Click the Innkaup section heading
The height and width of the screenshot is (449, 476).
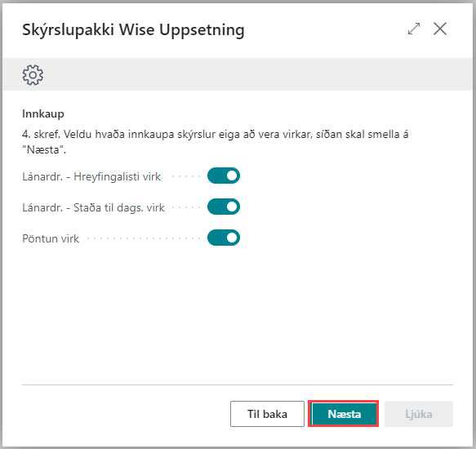tap(43, 113)
